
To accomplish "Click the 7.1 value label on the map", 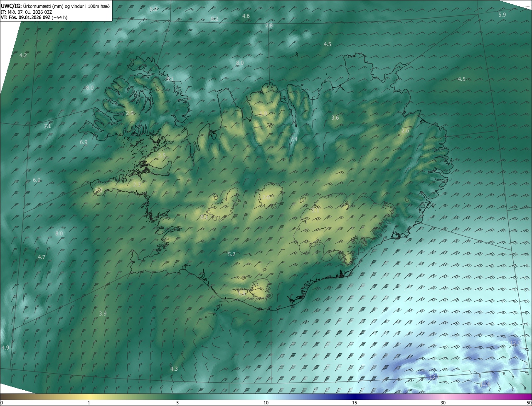I will point(47,126).
